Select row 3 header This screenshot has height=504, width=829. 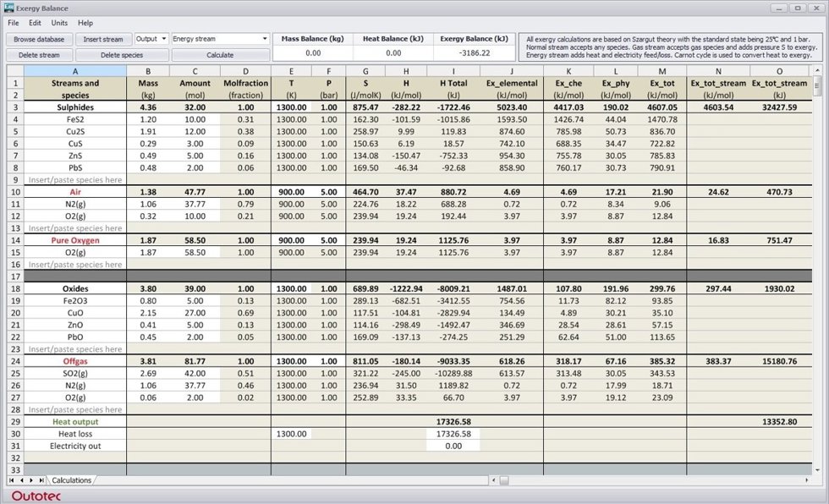[x=15, y=107]
